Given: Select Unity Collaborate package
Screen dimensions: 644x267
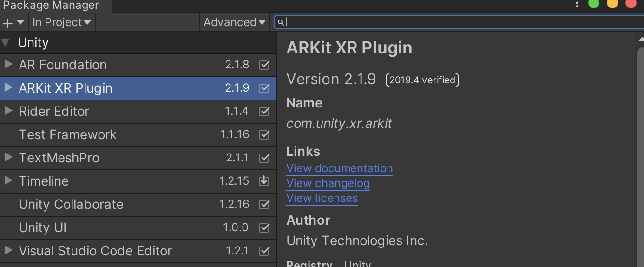Looking at the screenshot, I should point(138,205).
